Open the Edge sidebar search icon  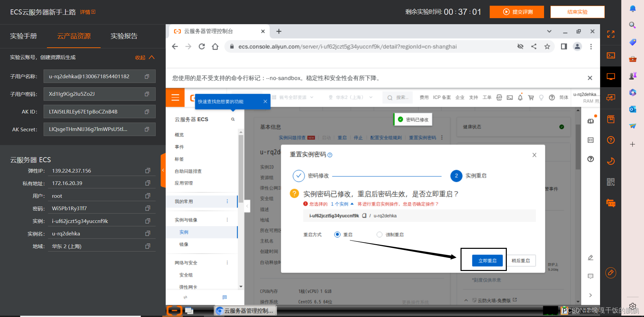(x=633, y=25)
